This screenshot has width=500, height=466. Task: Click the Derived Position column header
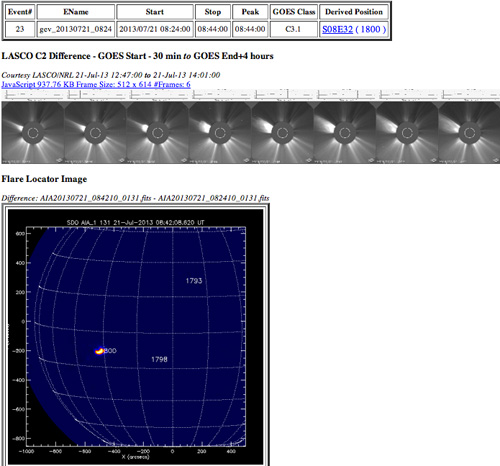coord(354,12)
